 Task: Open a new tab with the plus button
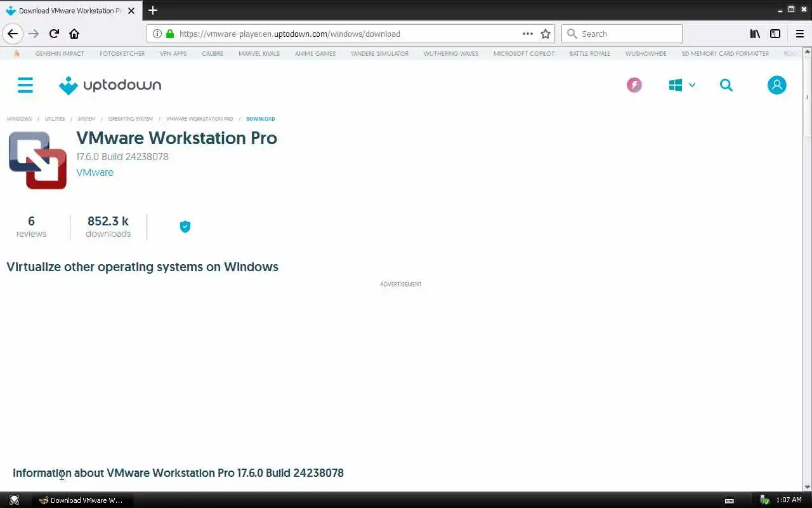[153, 10]
